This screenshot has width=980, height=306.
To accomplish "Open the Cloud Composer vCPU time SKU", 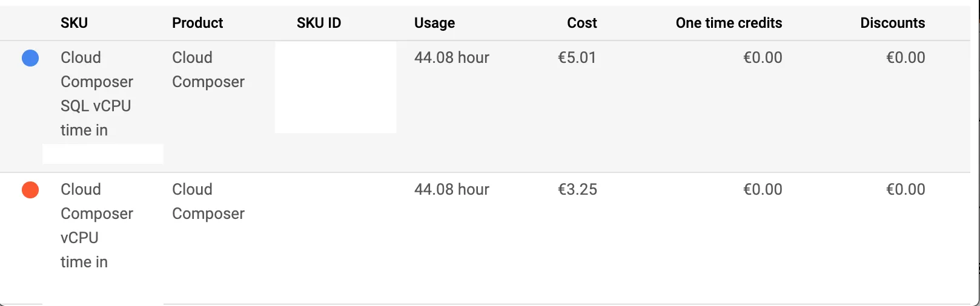I will click(96, 226).
